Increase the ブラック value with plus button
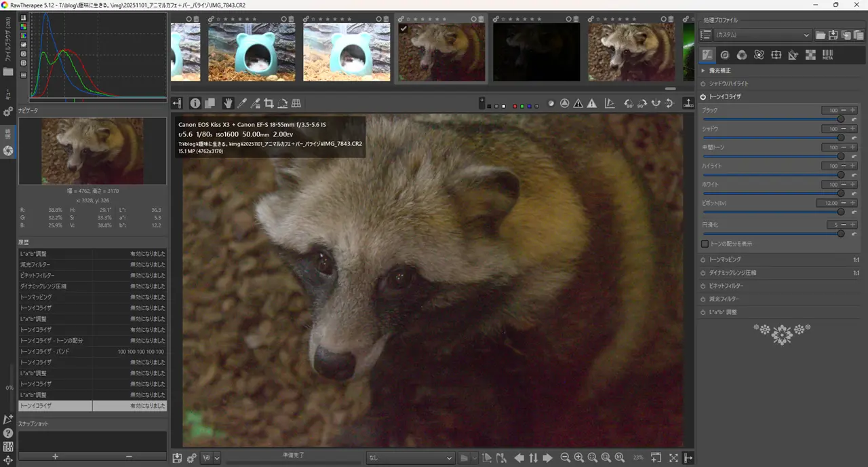 (853, 110)
